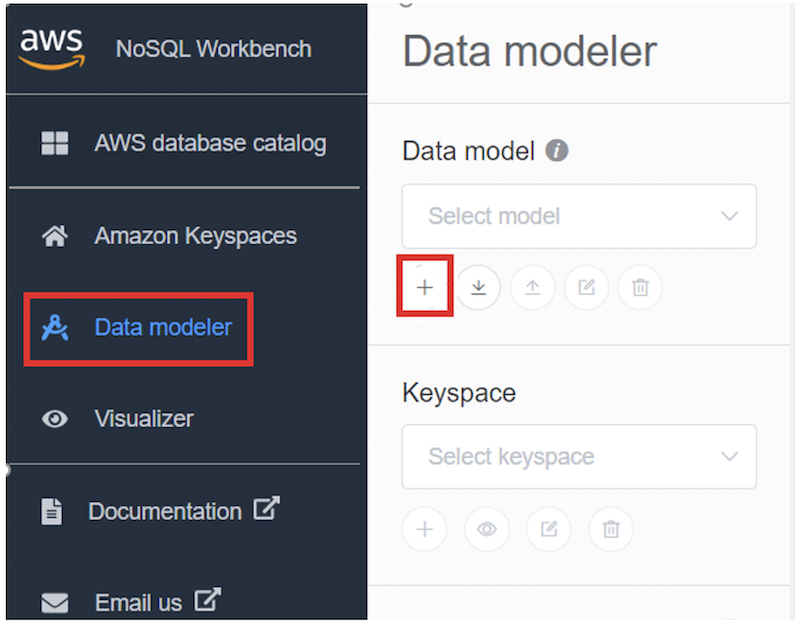Click the database catalog grid icon
Viewport: 800px width, 630px height.
point(55,143)
